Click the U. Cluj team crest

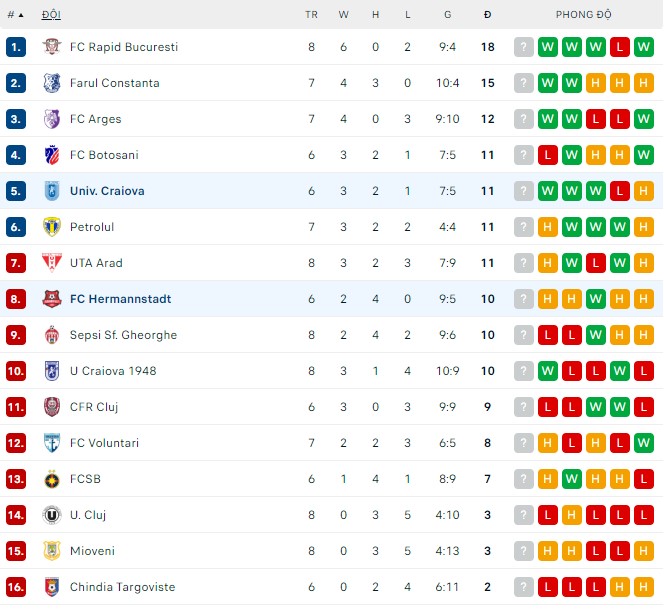[51, 515]
